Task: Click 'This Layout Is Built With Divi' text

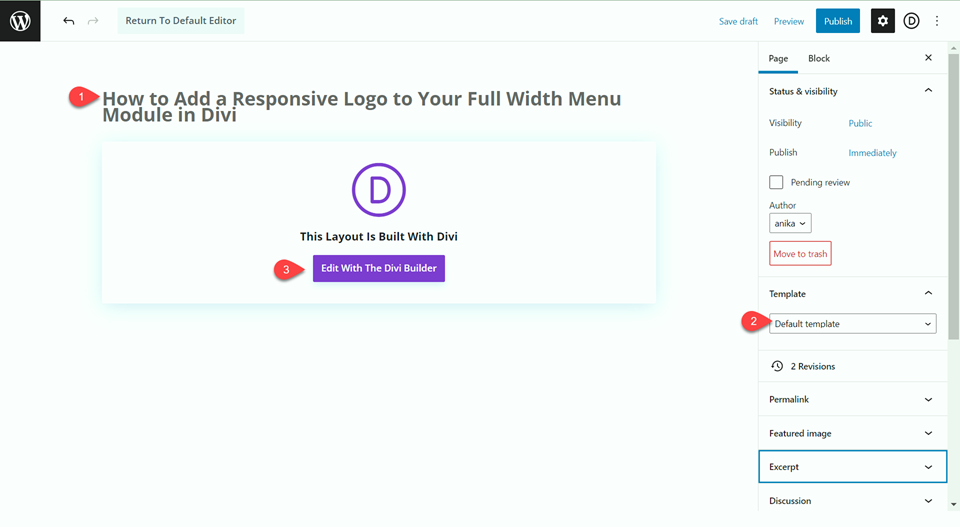Action: click(378, 236)
